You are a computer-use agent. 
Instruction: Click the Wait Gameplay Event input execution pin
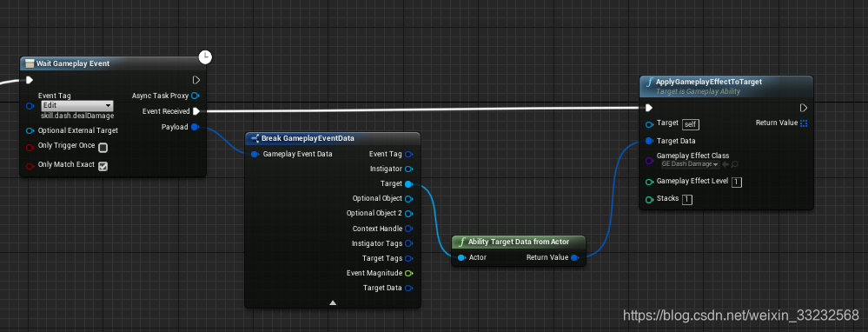click(x=30, y=80)
